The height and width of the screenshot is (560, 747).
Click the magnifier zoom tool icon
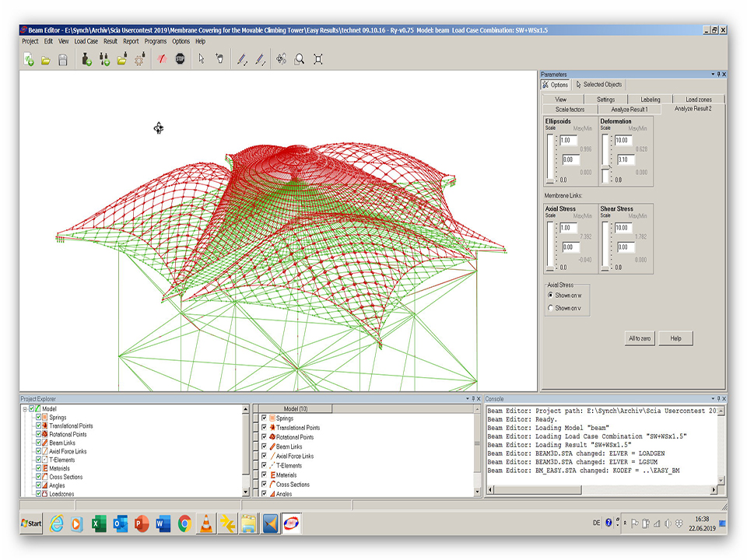300,59
